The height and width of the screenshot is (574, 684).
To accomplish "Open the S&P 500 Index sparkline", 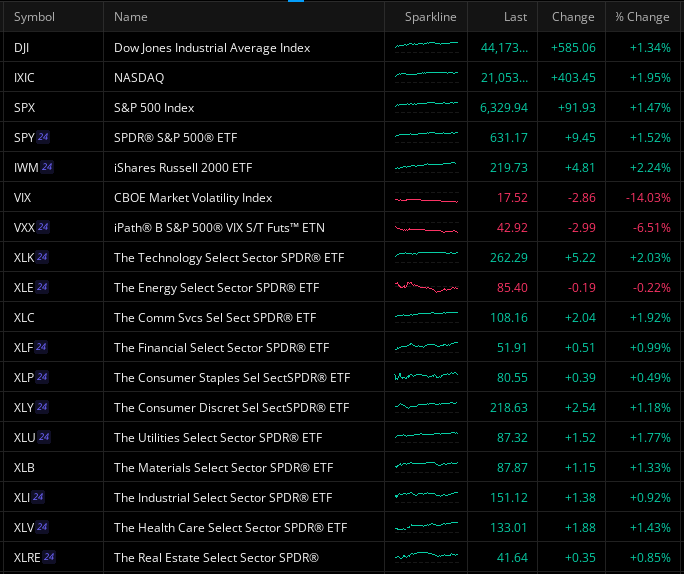I will [x=426, y=106].
